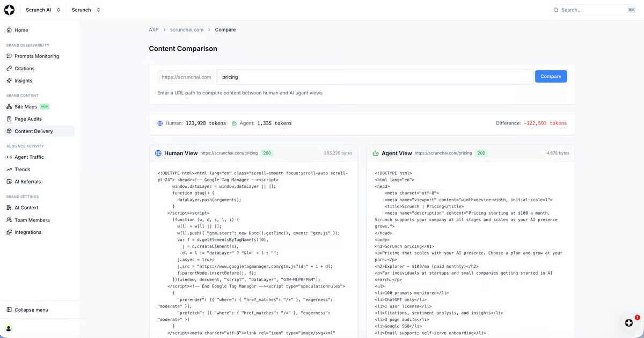Click the AI Referrals icon
Screen dimensions: 644x338
tap(10, 181)
